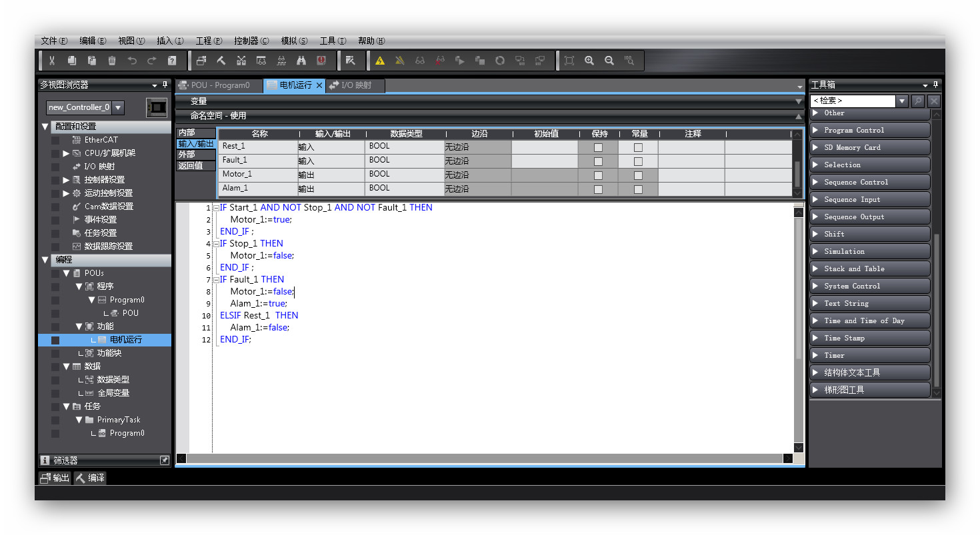Screen dimensions: 980x535
Task: Open the new_Controller_0 dropdown
Action: click(118, 107)
